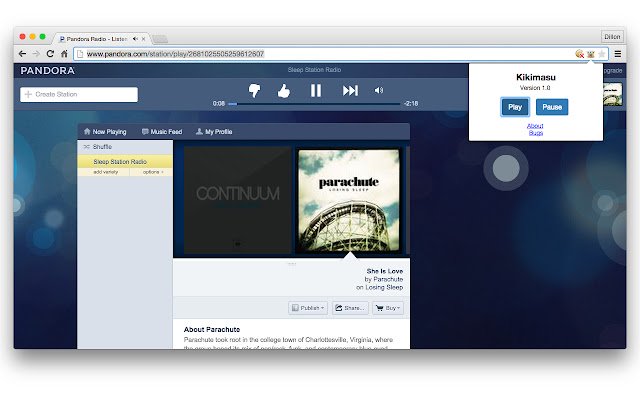Seek on the song progress bar
The image size is (640, 400).
tap(314, 104)
